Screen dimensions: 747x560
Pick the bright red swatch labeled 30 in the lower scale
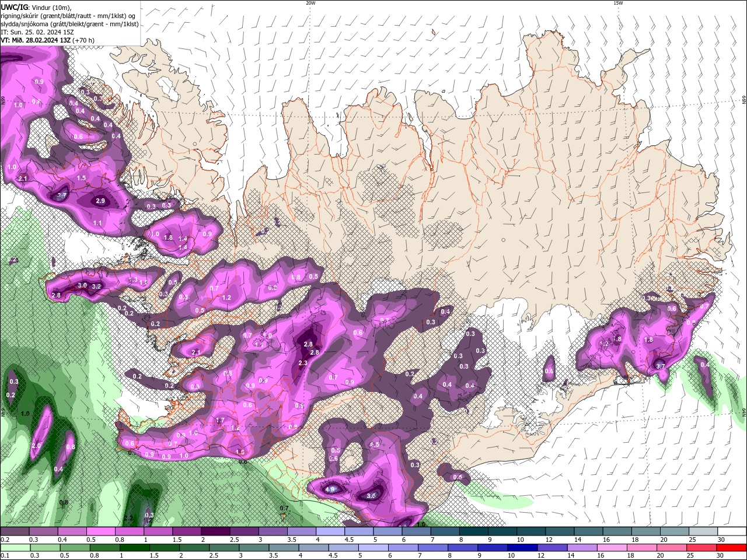coord(732,548)
